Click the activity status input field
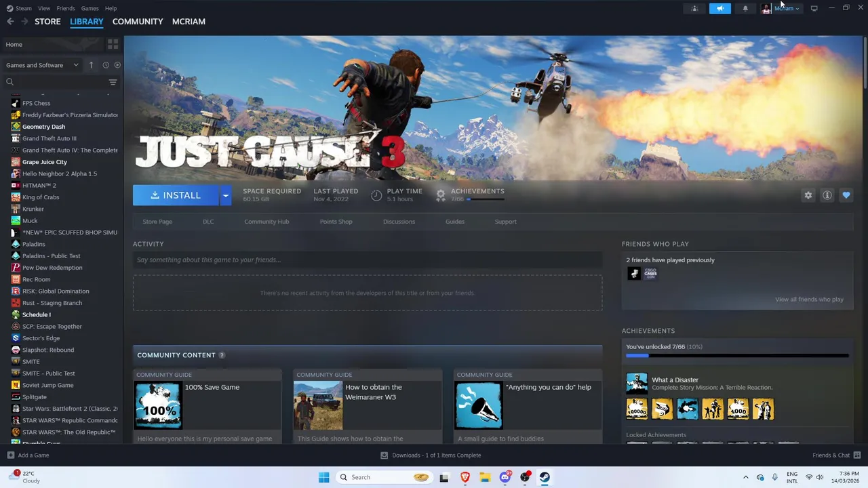The height and width of the screenshot is (488, 868). (x=368, y=260)
